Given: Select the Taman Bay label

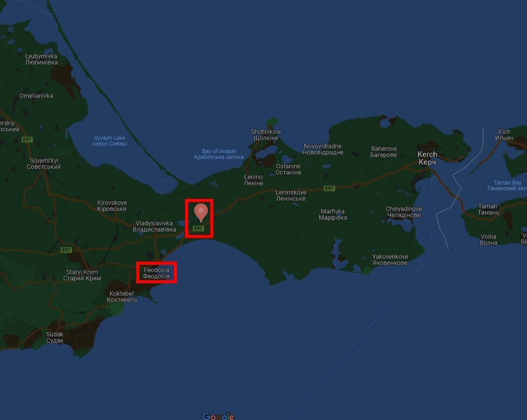Looking at the screenshot, I should (507, 185).
